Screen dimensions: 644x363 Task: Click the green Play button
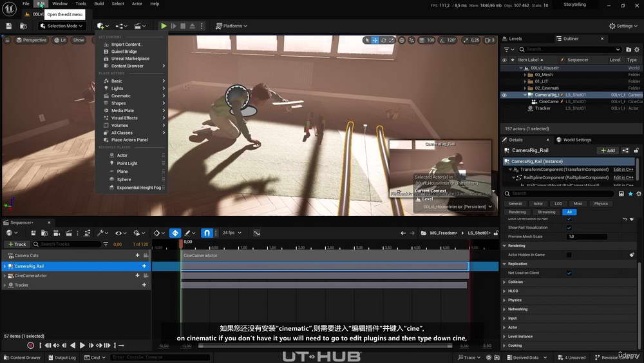pos(164,26)
